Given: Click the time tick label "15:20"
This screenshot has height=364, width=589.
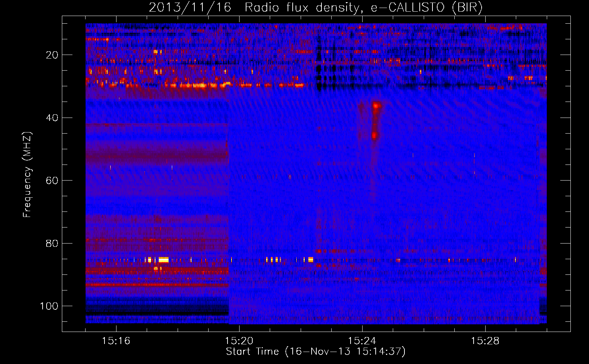Looking at the screenshot, I should 239,341.
